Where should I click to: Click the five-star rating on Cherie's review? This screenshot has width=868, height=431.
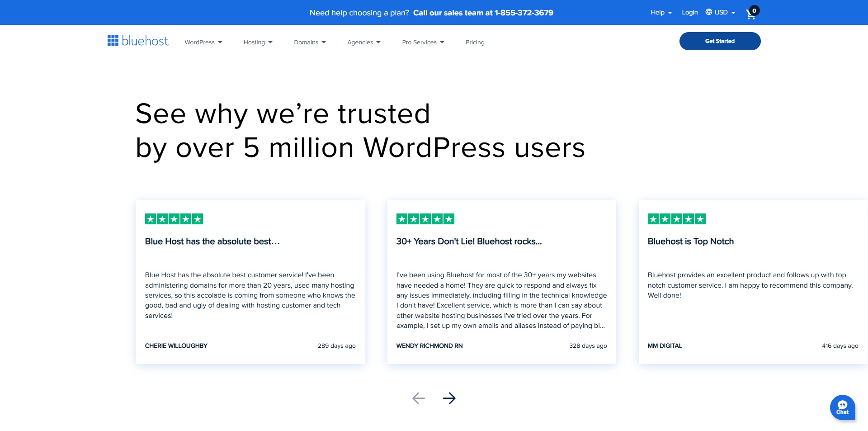pos(174,218)
